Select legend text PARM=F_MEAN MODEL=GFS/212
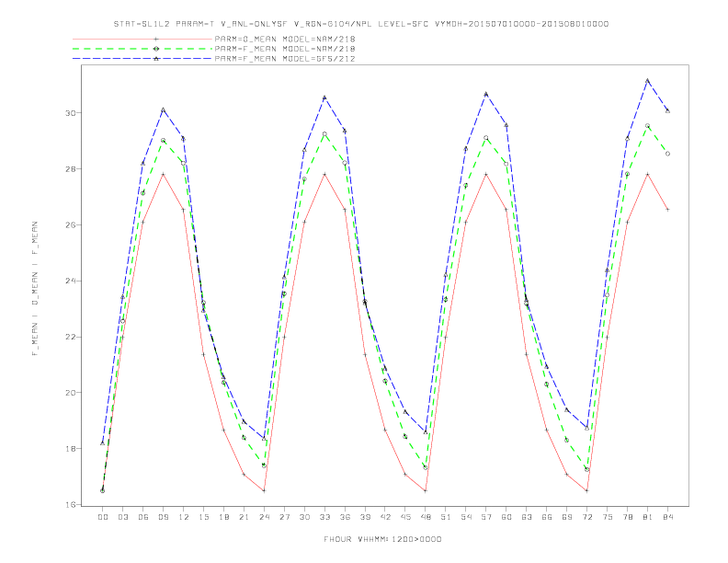 [x=285, y=59]
